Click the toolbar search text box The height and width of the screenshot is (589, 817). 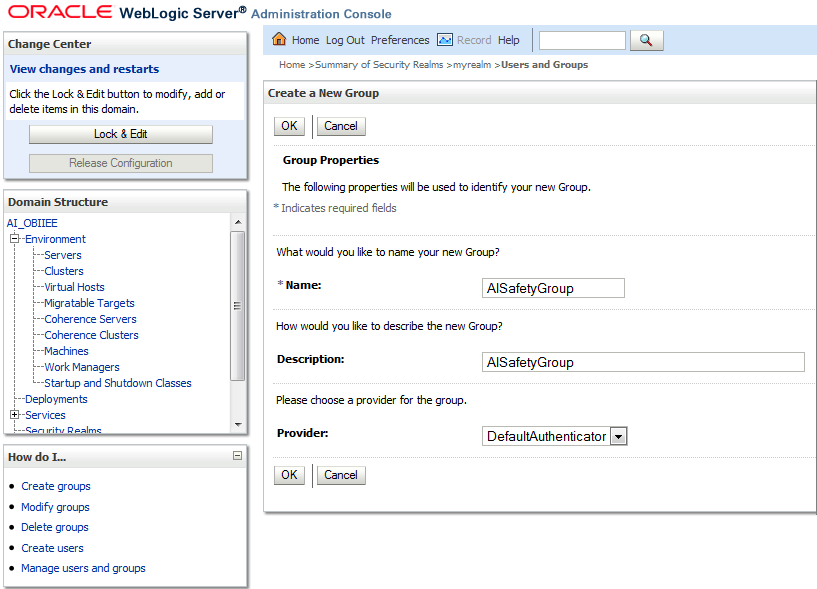pos(582,40)
